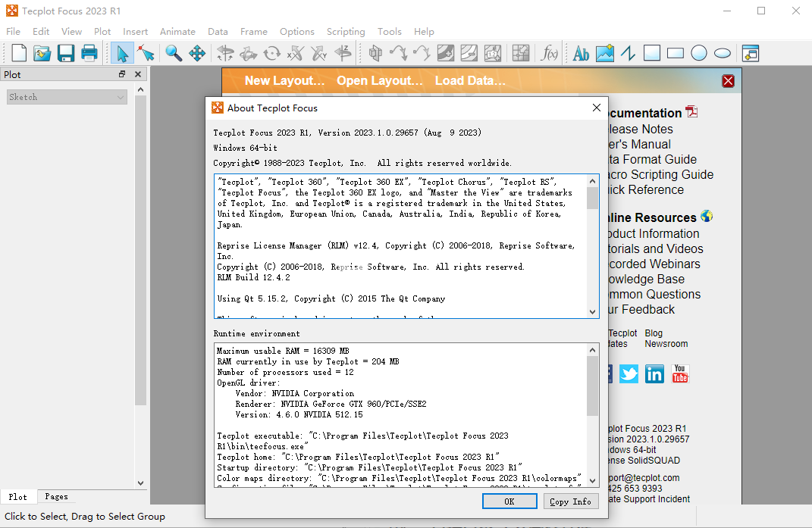Click the create new frame icon
Image resolution: width=812 pixels, height=528 pixels.
click(751, 53)
